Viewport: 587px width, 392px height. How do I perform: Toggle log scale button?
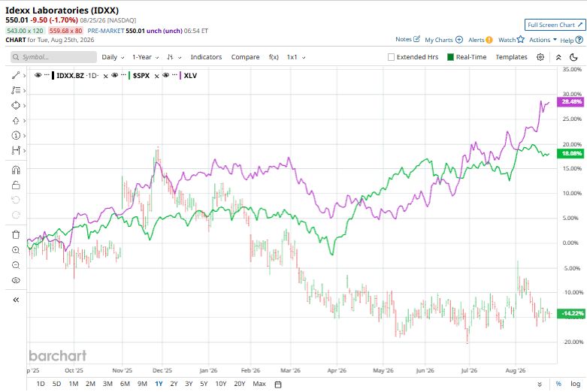pyautogui.click(x=576, y=384)
